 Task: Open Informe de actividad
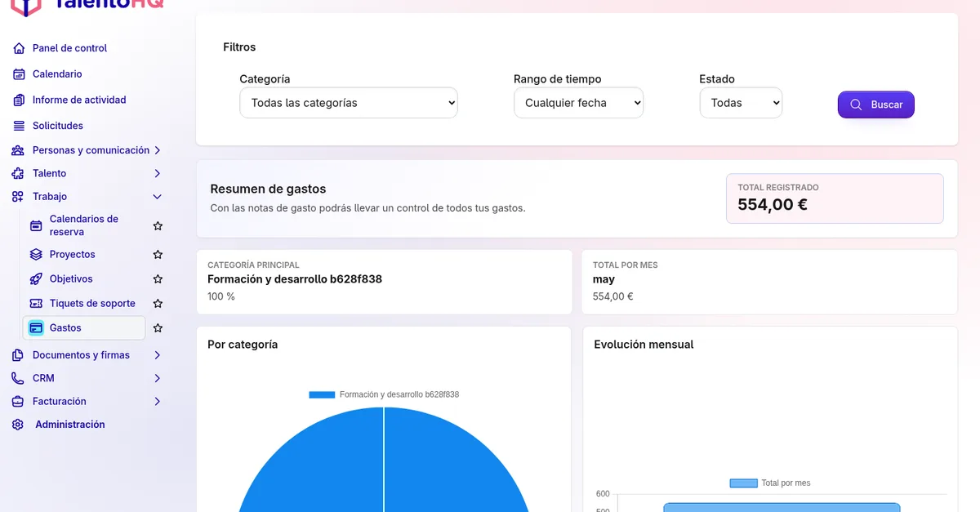pyautogui.click(x=79, y=100)
